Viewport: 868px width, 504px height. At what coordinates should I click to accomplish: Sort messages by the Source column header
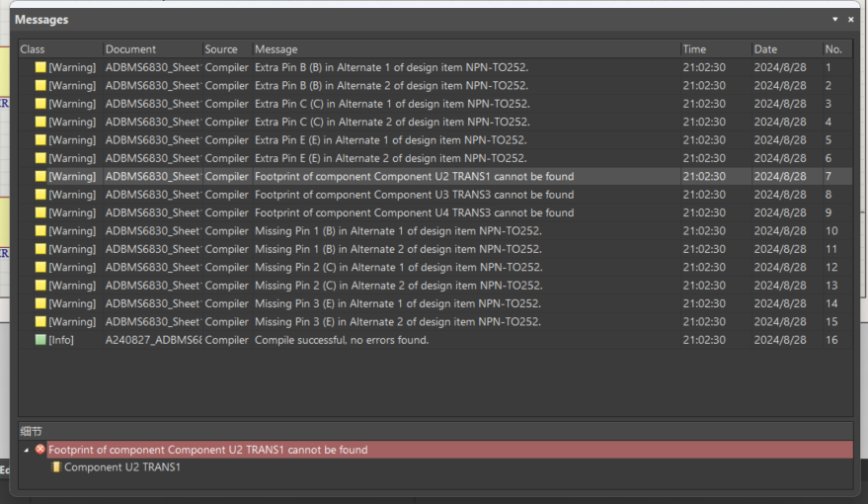[227, 49]
